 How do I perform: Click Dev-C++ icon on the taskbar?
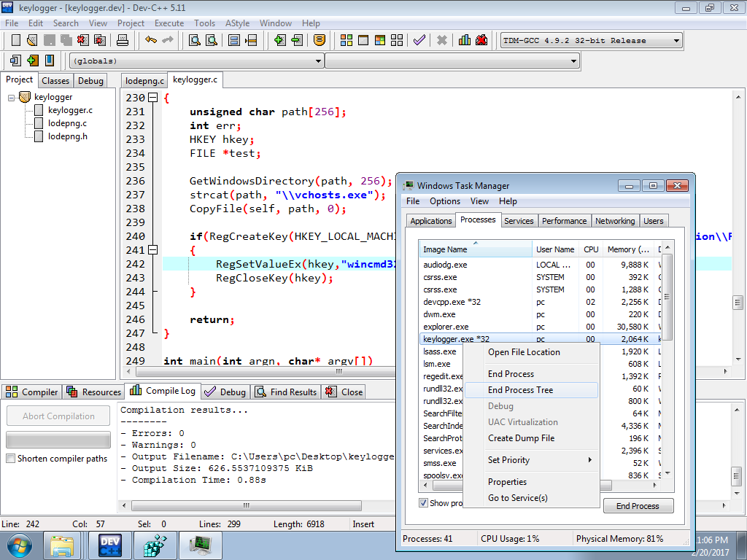pos(110,545)
